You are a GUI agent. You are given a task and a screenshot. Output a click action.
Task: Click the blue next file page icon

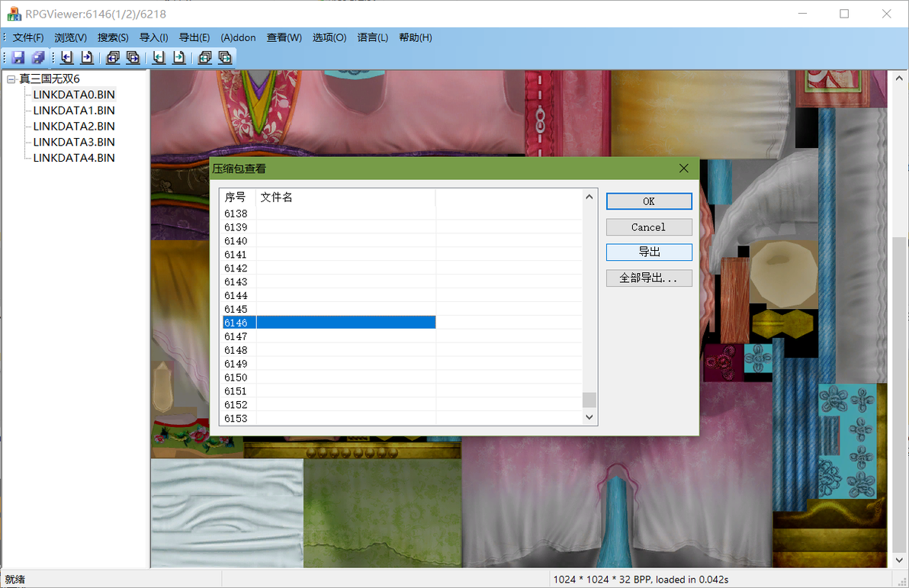pyautogui.click(x=87, y=57)
